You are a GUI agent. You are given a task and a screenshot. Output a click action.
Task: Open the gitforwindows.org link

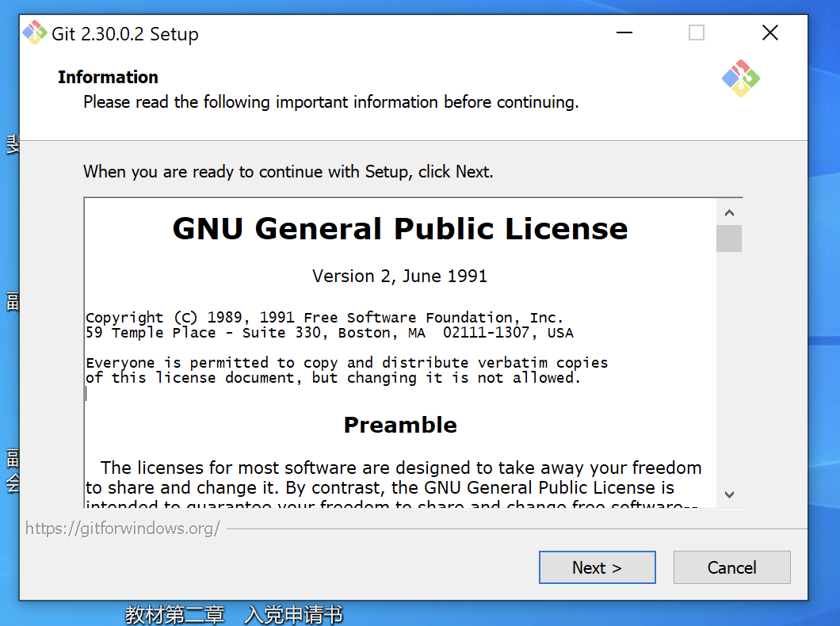click(123, 529)
